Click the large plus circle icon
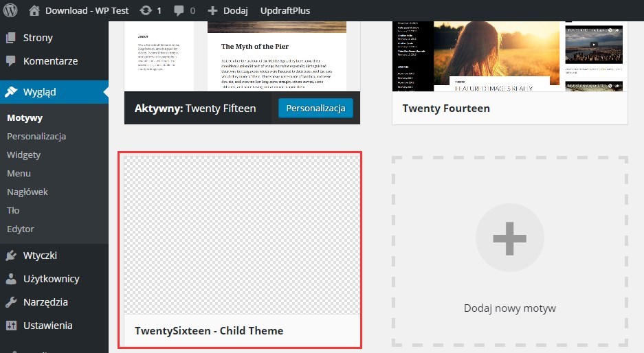This screenshot has height=353, width=644. pos(510,238)
